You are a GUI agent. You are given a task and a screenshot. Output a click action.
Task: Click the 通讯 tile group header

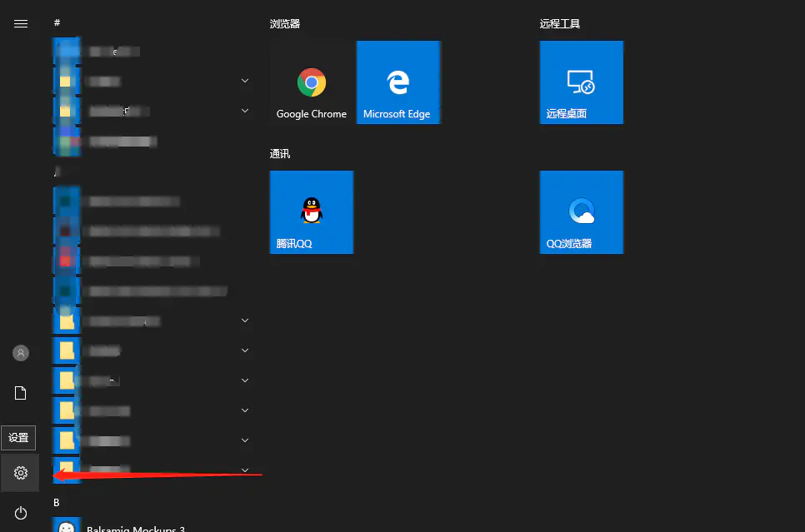click(280, 153)
